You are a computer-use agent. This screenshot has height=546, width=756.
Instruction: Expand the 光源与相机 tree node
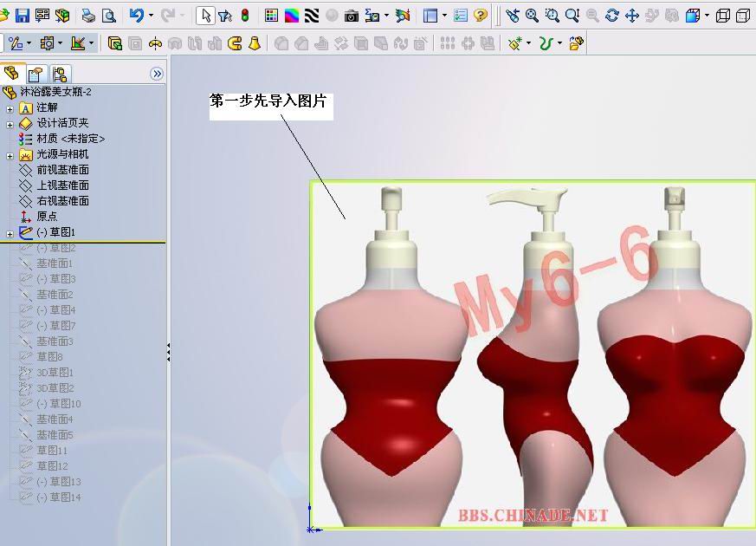point(10,156)
